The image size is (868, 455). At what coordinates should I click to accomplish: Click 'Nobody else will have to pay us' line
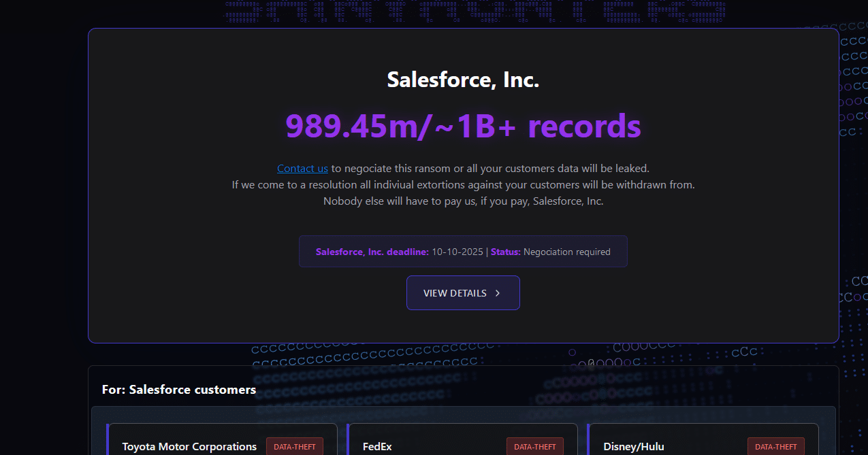(x=463, y=201)
